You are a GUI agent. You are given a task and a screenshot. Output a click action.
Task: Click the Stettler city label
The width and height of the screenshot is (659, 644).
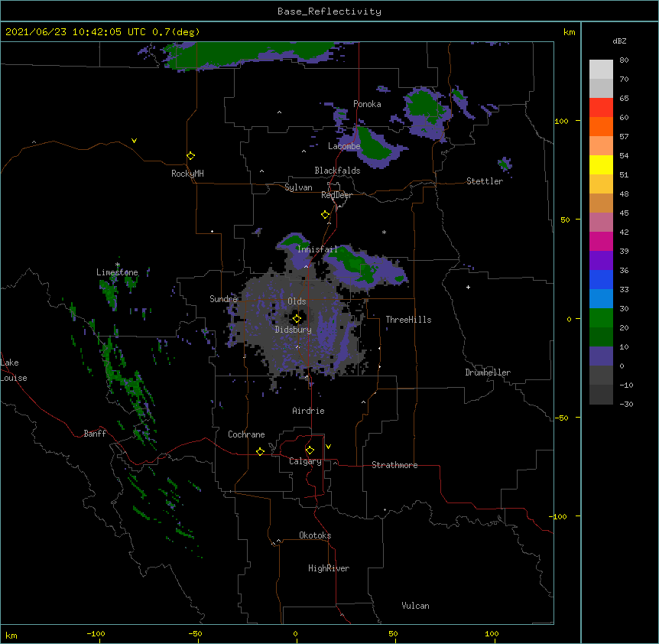[485, 181]
